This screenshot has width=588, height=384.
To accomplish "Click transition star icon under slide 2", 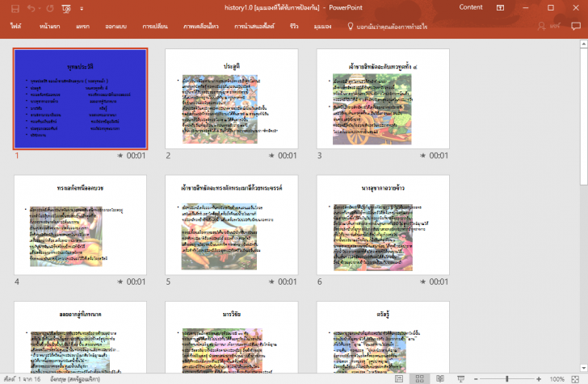I will [x=271, y=156].
